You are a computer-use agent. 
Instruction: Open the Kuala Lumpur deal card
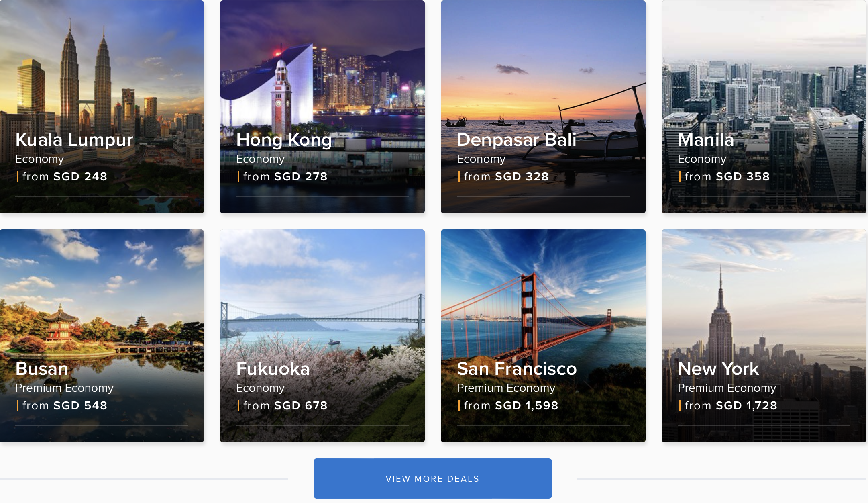coord(102,107)
